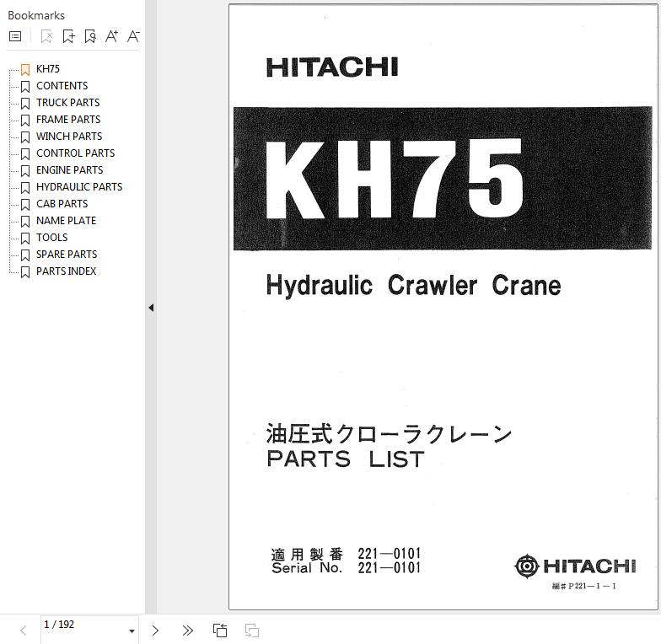Jump to CONTROL PARTS bookmark
The height and width of the screenshot is (644, 661).
(76, 153)
